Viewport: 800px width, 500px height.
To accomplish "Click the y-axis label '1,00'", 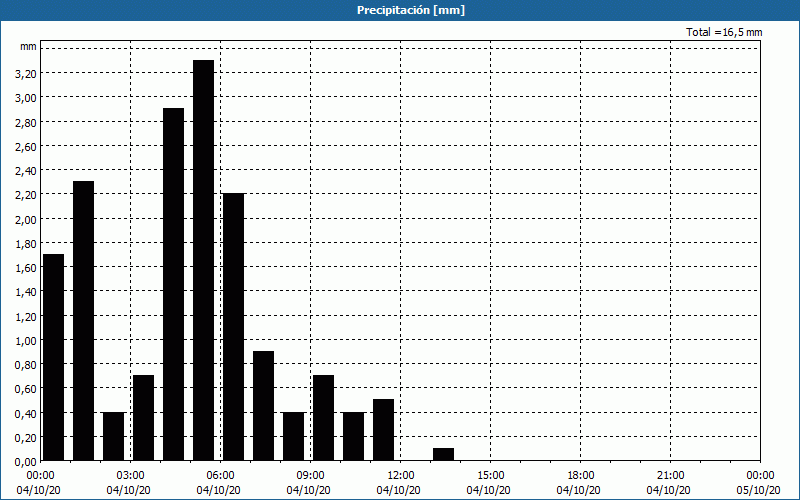I will tap(26, 341).
